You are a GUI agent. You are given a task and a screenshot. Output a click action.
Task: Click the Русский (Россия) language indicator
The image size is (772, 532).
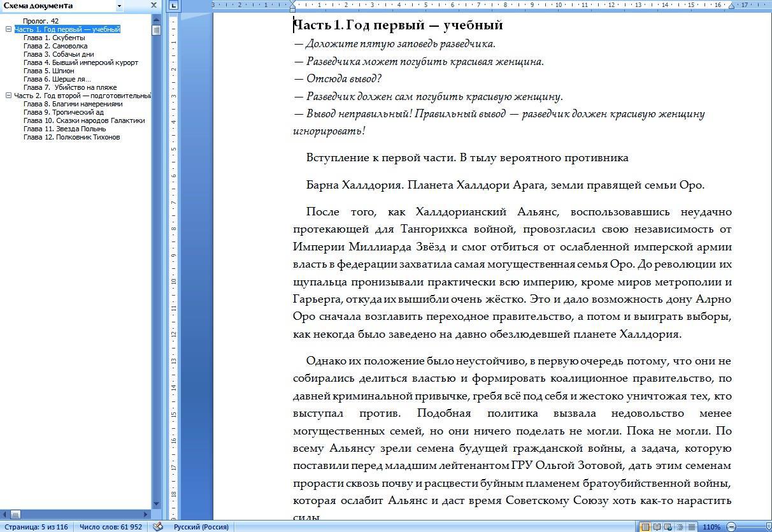[x=201, y=527]
